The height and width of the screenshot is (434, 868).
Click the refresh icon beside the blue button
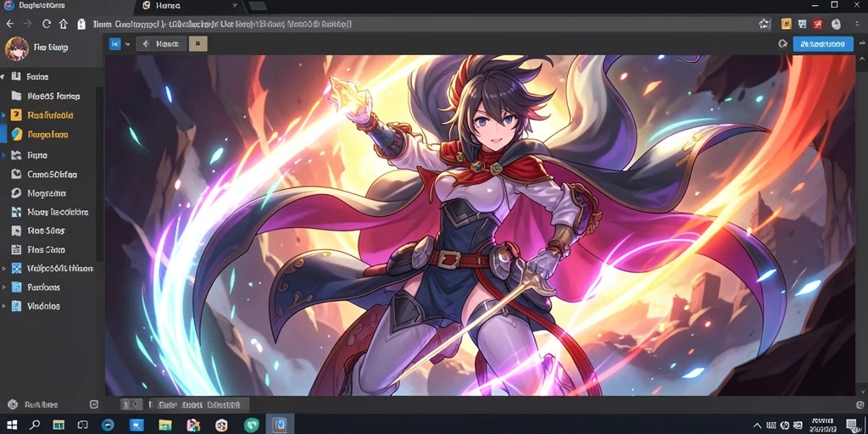click(782, 44)
